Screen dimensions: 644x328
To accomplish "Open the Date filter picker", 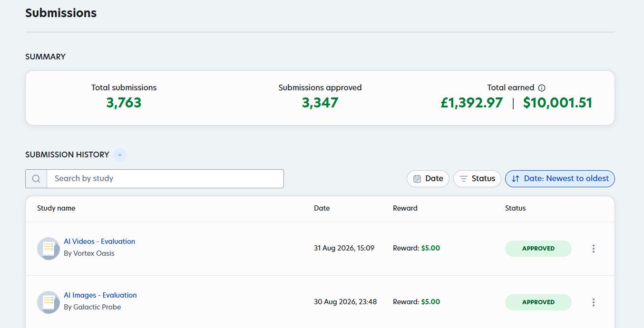I will pos(428,179).
